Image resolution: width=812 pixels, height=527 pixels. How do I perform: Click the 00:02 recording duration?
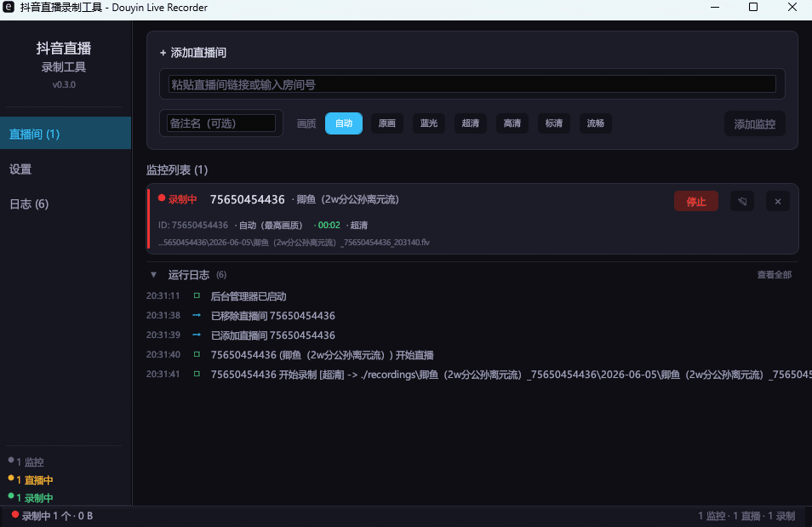329,225
